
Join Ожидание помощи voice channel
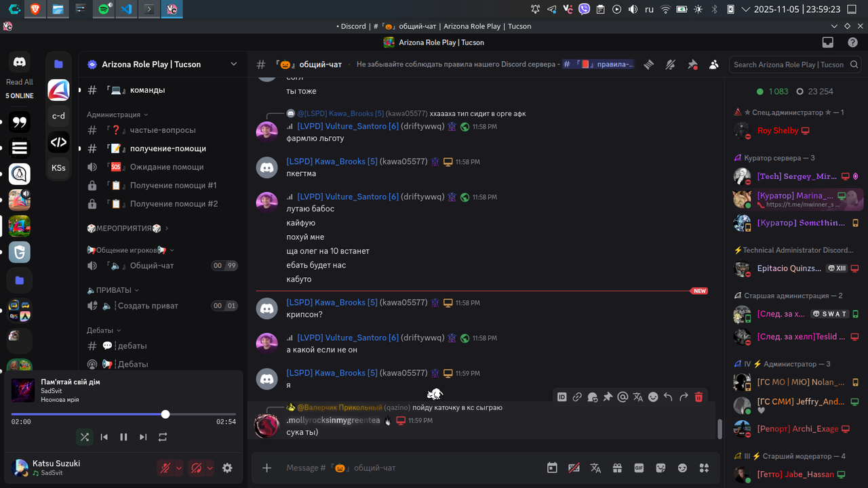163,167
